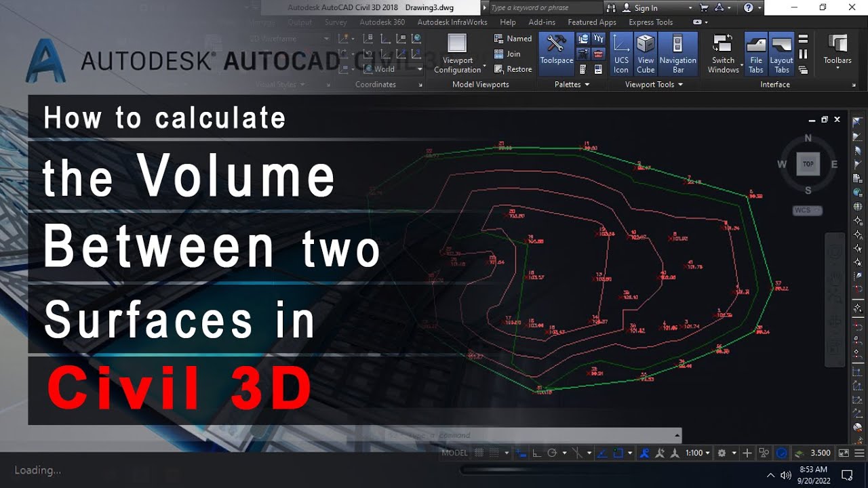Click the Join viewports button

pyautogui.click(x=507, y=54)
